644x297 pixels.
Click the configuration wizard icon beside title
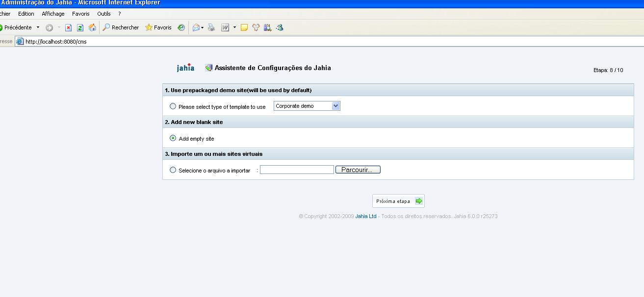coord(209,68)
